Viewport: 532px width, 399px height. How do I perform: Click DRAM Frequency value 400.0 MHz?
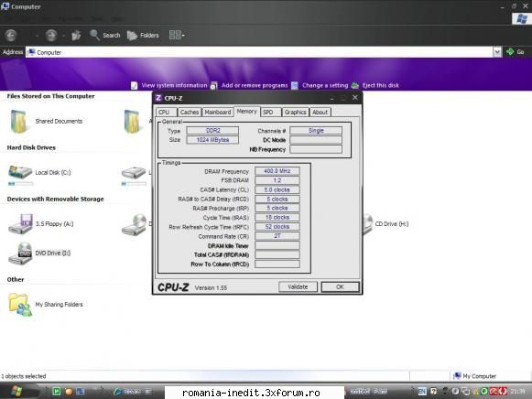(x=277, y=171)
